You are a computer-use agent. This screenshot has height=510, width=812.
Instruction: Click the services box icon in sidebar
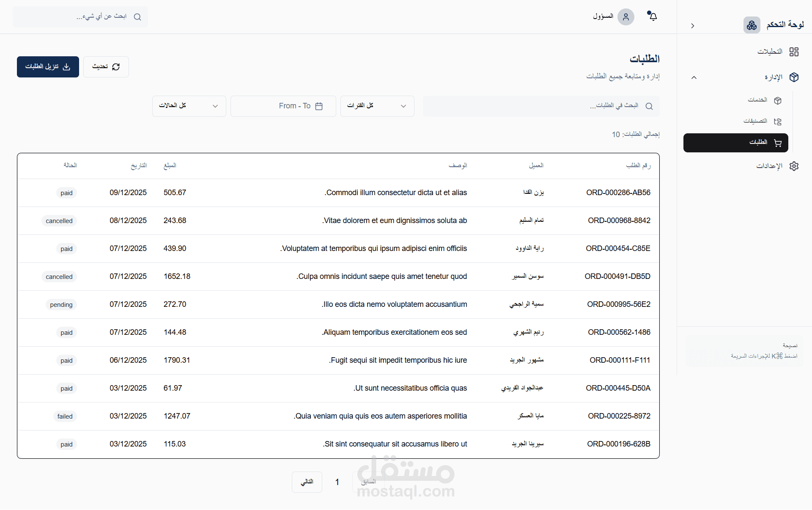pos(777,100)
